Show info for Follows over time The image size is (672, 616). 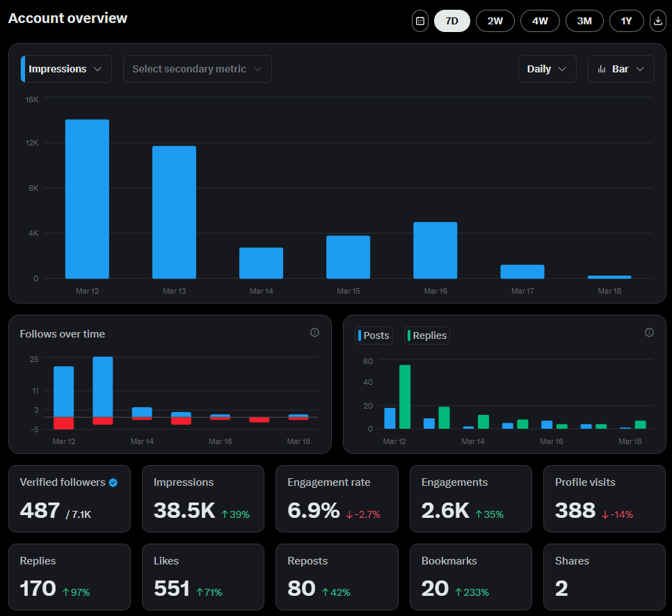coord(314,333)
